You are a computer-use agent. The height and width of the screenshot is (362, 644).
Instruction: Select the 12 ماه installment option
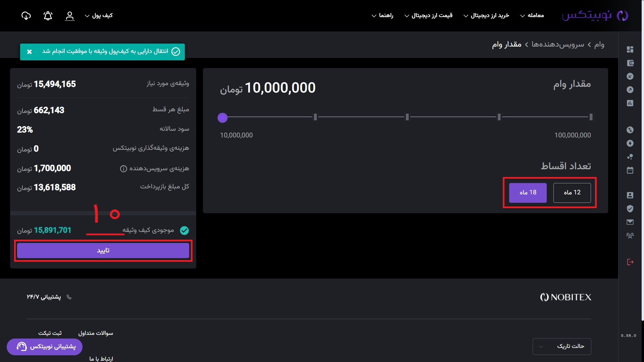pos(572,193)
